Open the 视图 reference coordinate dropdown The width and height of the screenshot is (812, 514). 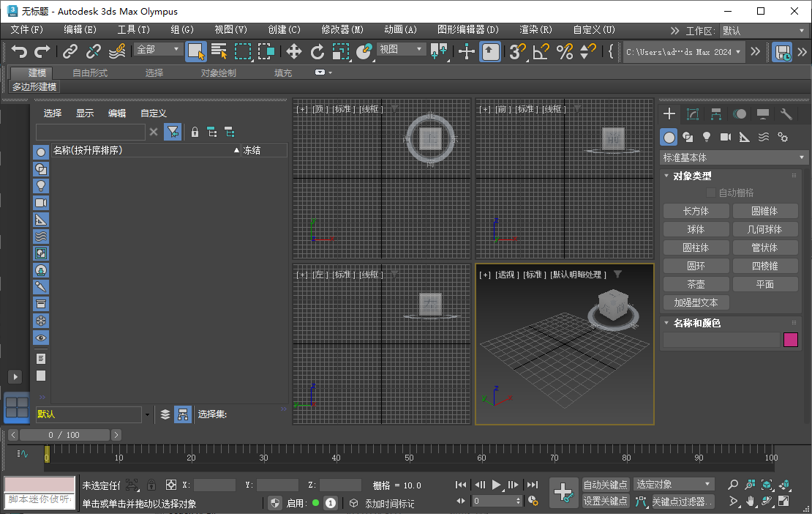[x=400, y=49]
